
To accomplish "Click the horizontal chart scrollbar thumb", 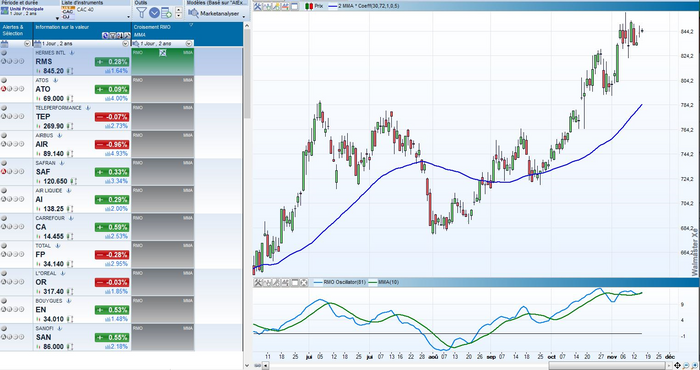I will (607, 366).
